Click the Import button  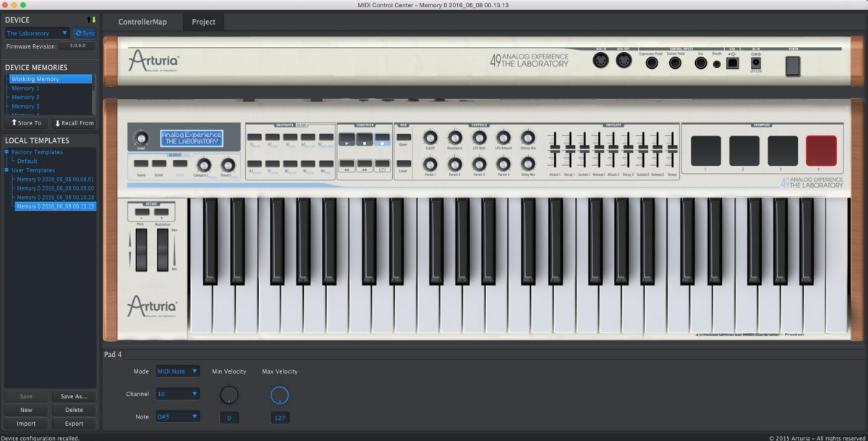point(26,424)
